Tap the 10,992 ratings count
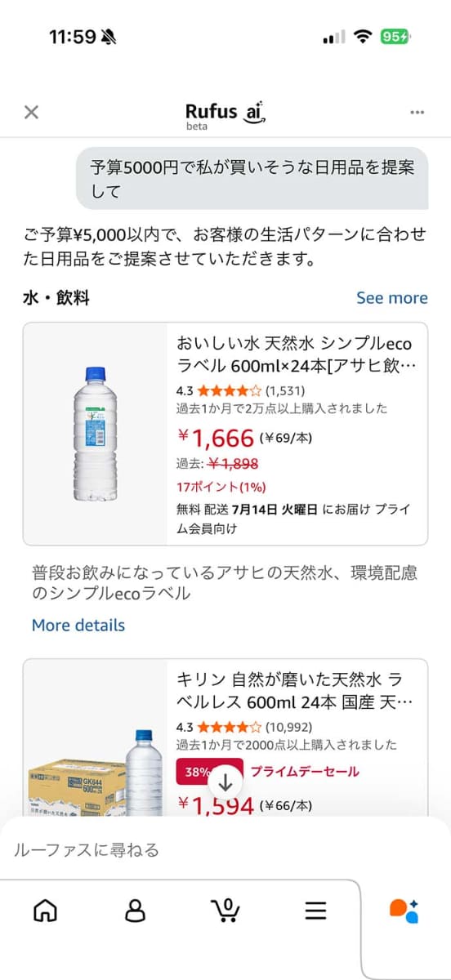Image resolution: width=451 pixels, height=980 pixels. pos(288,727)
